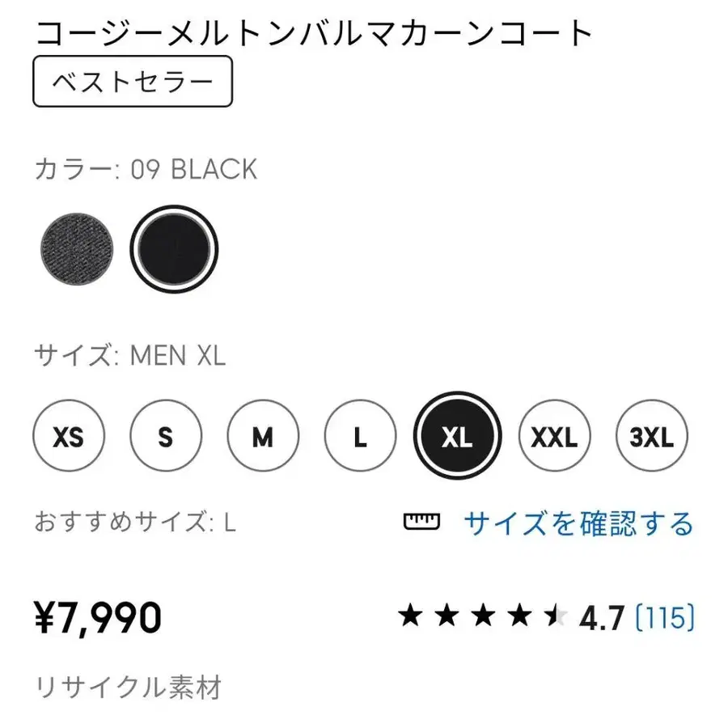The height and width of the screenshot is (728, 728).
Task: Click the ruler size chart icon
Action: pos(421,522)
